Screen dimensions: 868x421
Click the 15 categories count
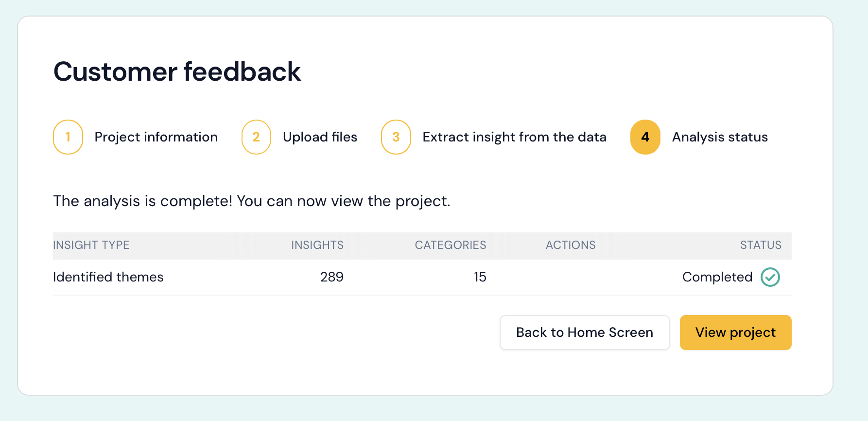tap(480, 277)
